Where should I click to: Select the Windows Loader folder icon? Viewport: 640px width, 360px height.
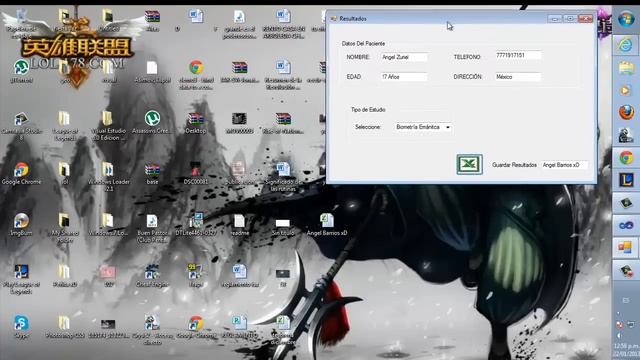point(108,176)
